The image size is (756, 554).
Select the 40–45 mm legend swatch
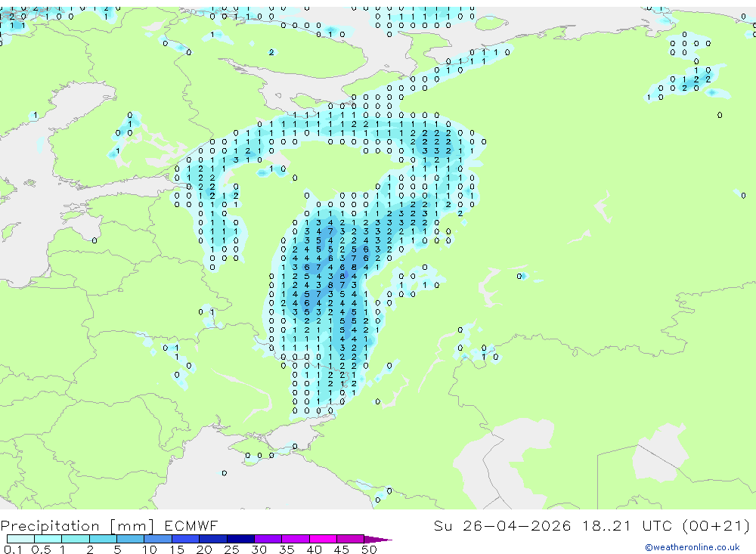[x=323, y=539]
